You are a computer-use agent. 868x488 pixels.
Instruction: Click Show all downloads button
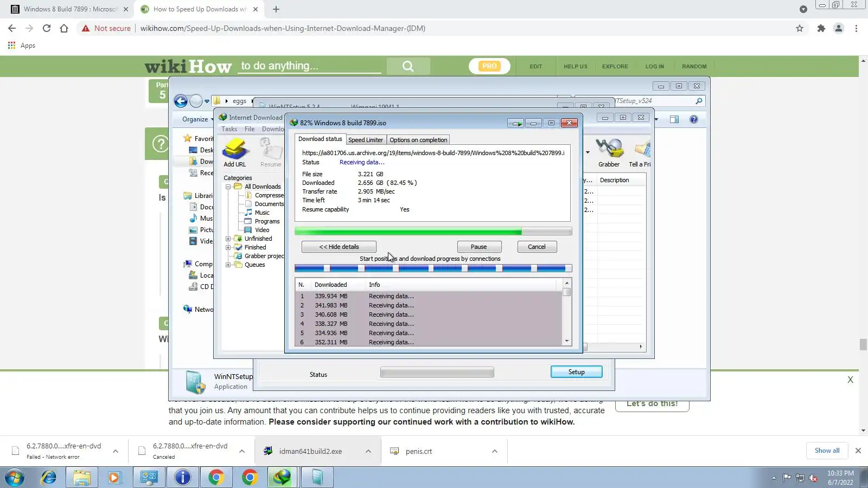(827, 451)
